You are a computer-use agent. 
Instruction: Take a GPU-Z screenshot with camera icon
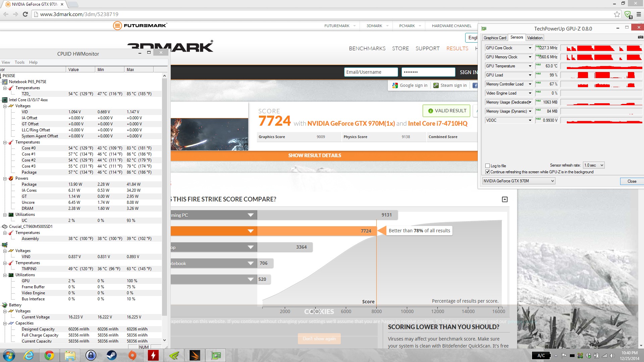(640, 37)
